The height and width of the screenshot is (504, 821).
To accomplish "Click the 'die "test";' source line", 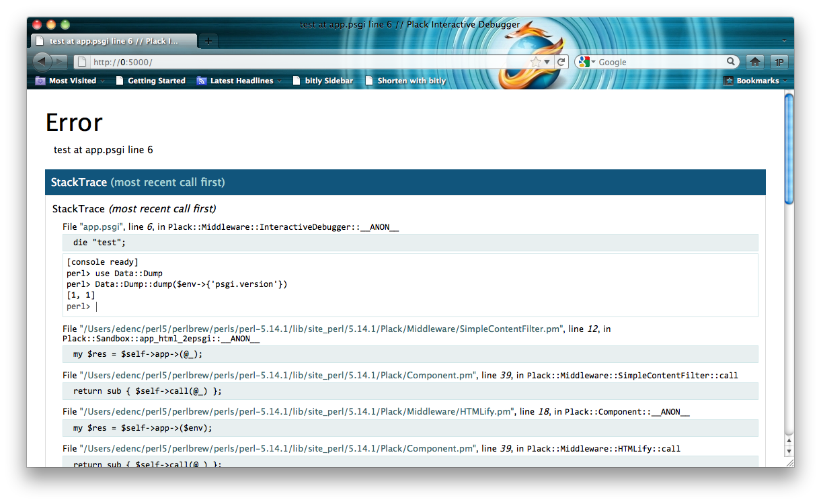I will (410, 242).
